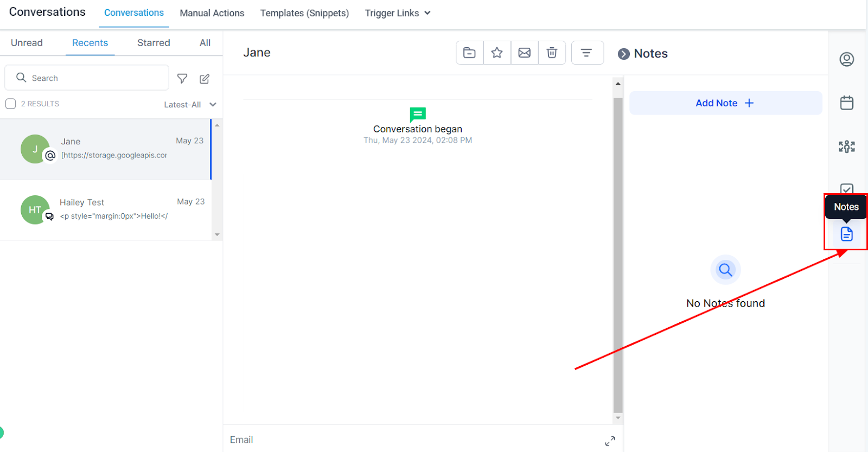Open Templates (Snippets) tab

pos(304,13)
